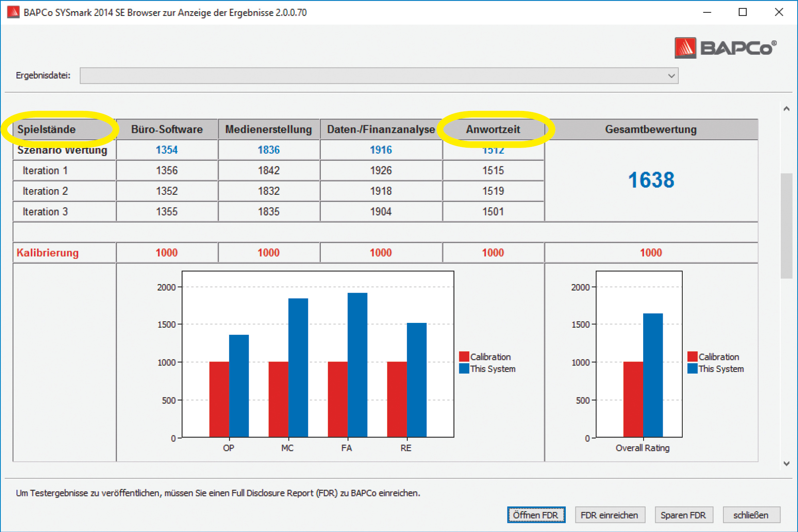Viewport: 798px width, 532px height.
Task: Click red Calibration swatch in scenario chart legend
Action: pyautogui.click(x=464, y=356)
